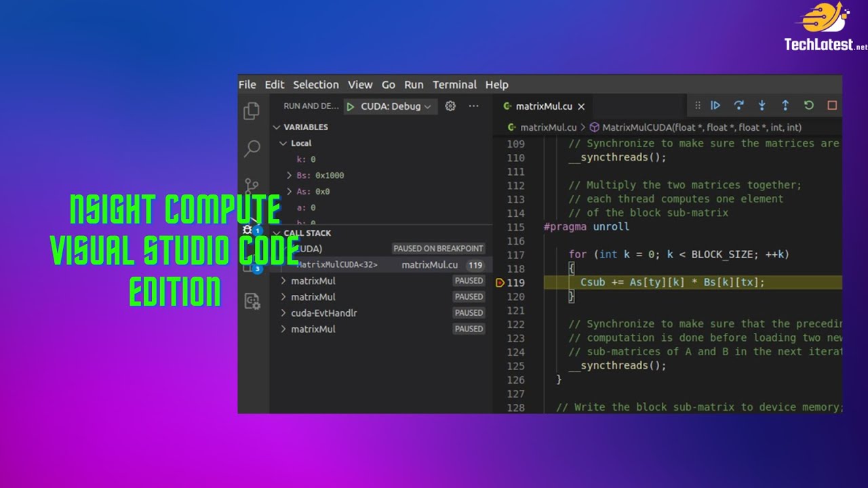The width and height of the screenshot is (868, 488).
Task: Stop the debug session
Action: [832, 105]
